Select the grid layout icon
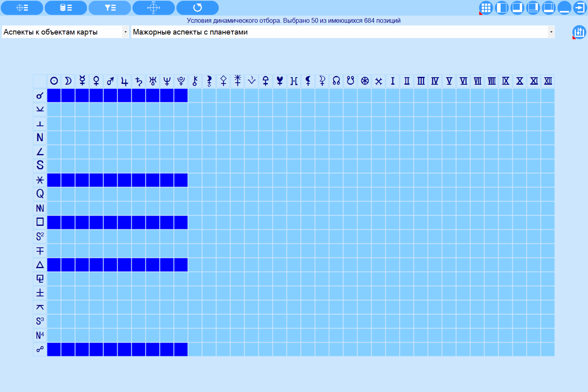The image size is (588, 392). 486,8
